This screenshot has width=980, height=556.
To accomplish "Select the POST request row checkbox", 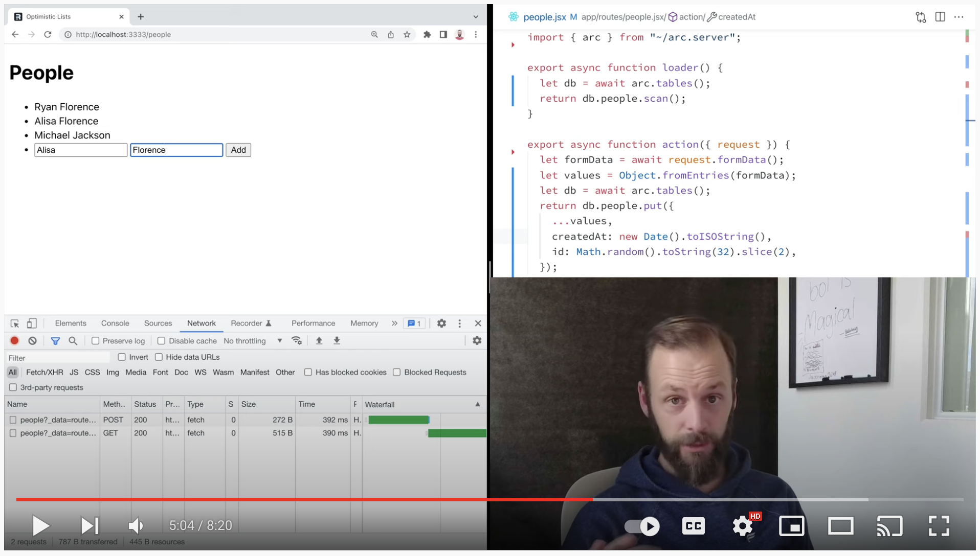I will click(x=13, y=420).
